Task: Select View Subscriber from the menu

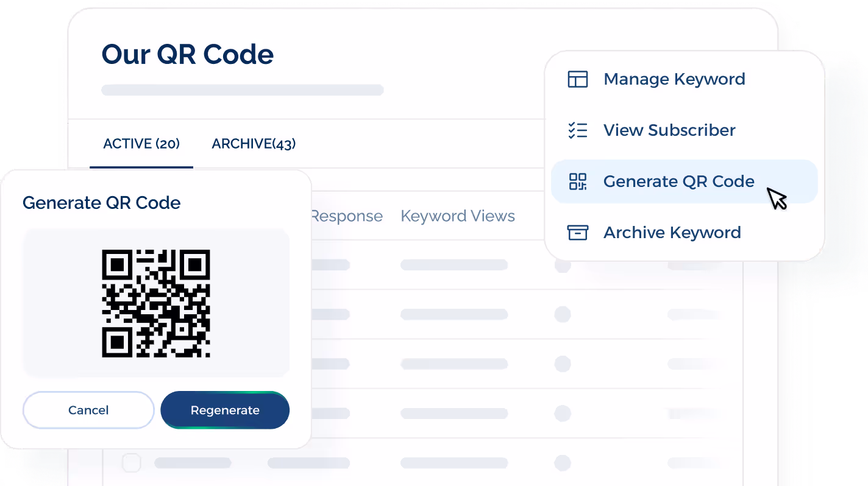Action: 669,130
